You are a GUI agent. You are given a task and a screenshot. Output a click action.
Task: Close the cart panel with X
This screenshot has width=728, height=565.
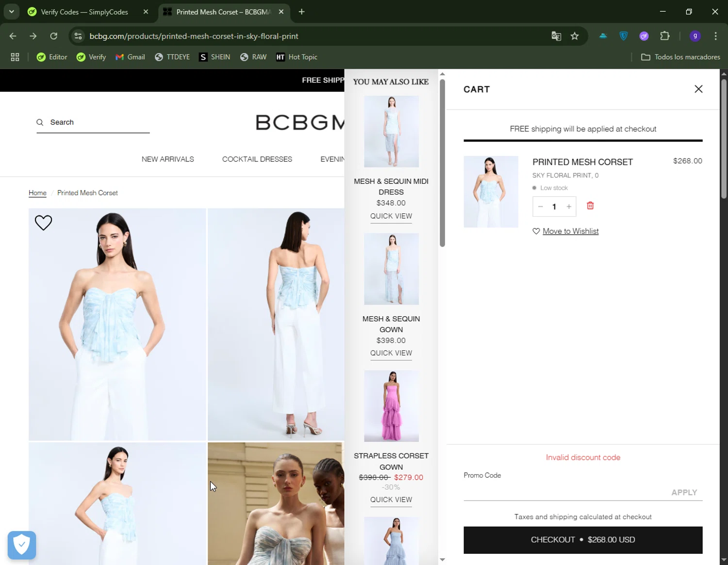pos(698,89)
